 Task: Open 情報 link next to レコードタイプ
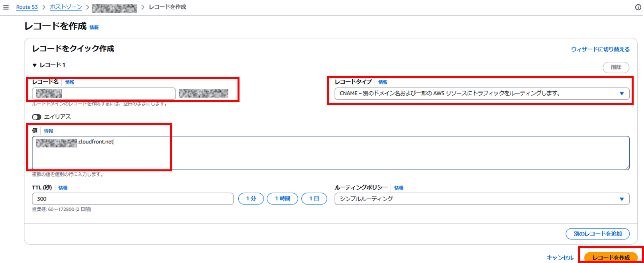[x=383, y=82]
